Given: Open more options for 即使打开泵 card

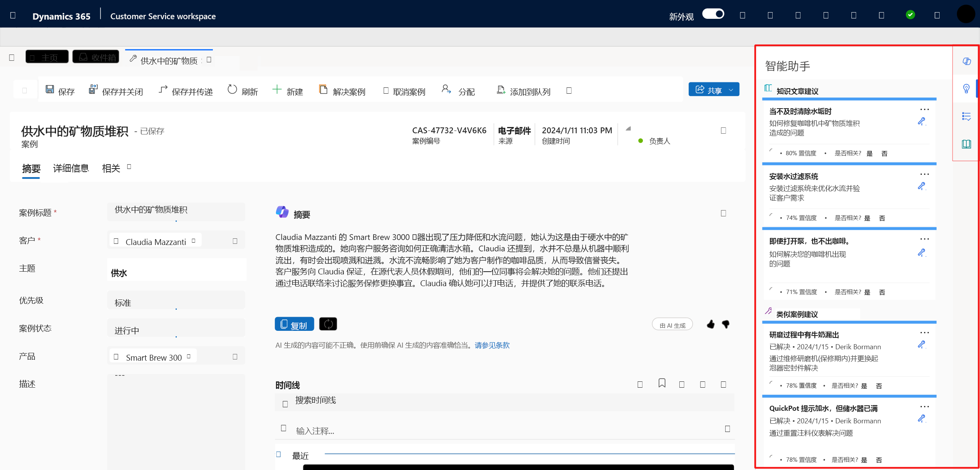Looking at the screenshot, I should tap(925, 239).
